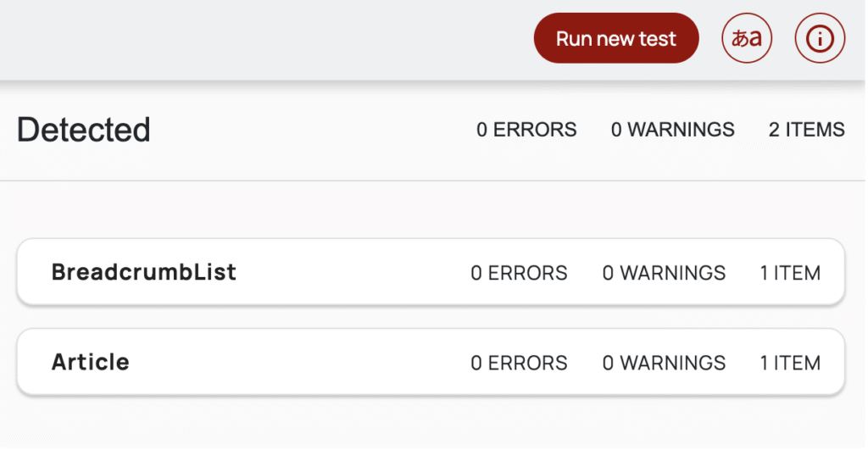The height and width of the screenshot is (450, 868).
Task: Click 0 ERRORS in Detected summary
Action: tap(526, 130)
